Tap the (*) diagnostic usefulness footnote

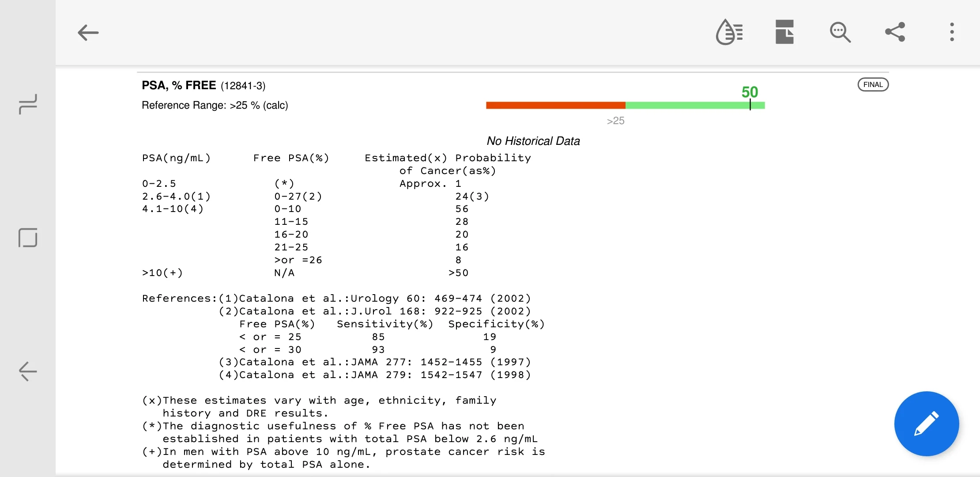click(x=340, y=432)
